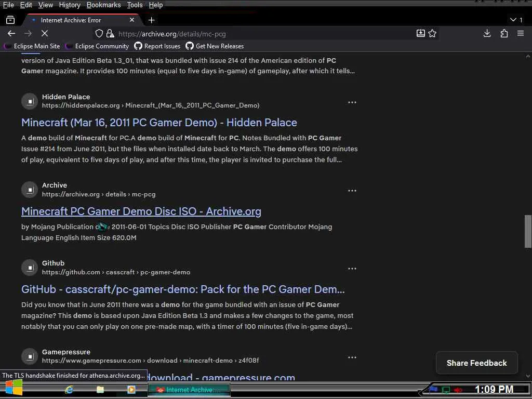Open file explorer from taskbar
The width and height of the screenshot is (532, 399).
click(100, 390)
